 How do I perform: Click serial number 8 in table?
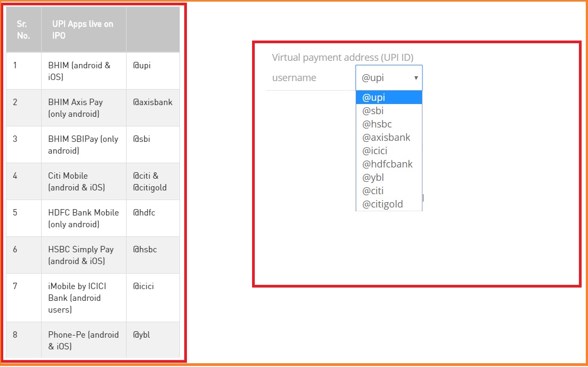coord(23,340)
